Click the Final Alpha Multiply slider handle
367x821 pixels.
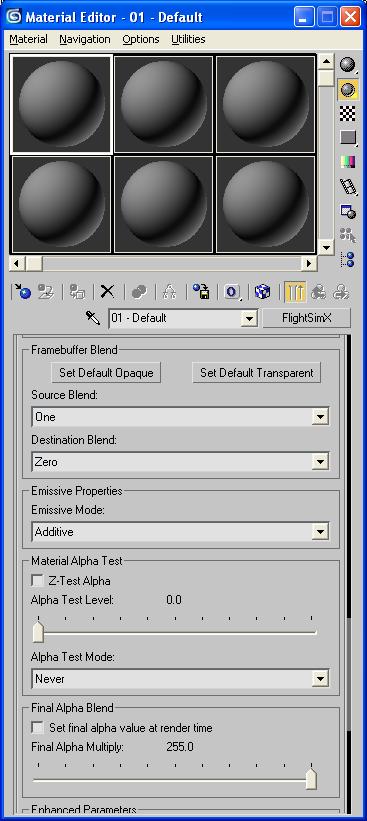[x=311, y=779]
